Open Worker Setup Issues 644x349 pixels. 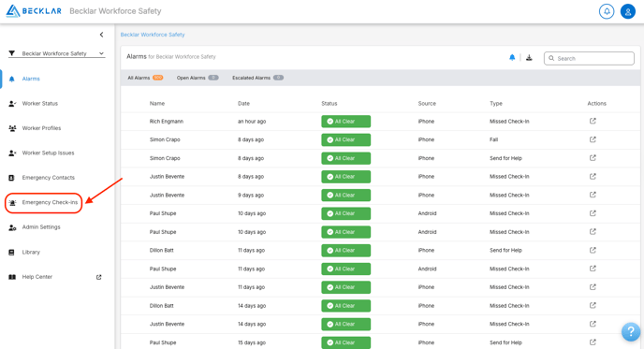48,153
